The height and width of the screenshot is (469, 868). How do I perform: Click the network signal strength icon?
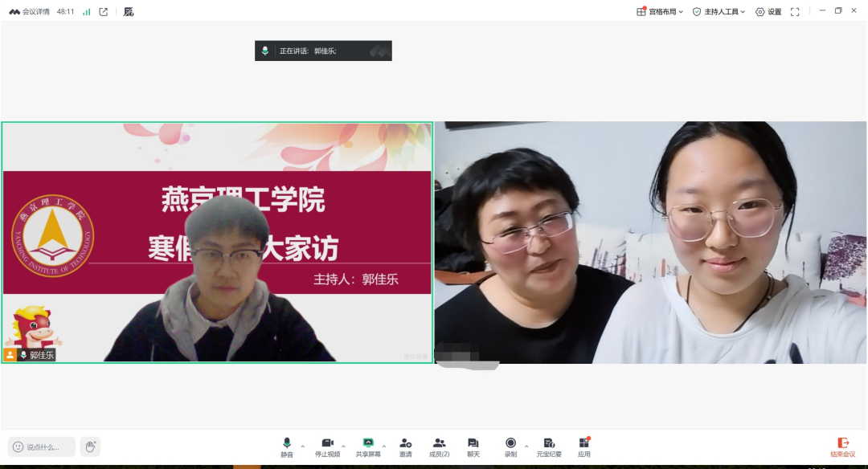(x=87, y=12)
